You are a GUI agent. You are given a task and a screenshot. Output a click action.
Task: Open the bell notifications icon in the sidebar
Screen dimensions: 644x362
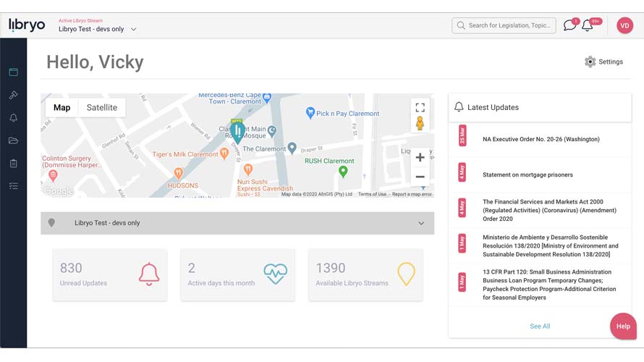pyautogui.click(x=13, y=118)
